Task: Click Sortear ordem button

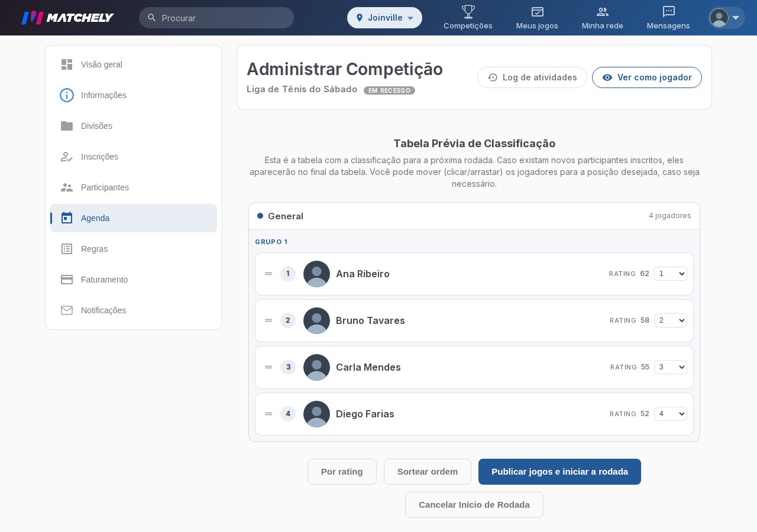Action: 428,472
